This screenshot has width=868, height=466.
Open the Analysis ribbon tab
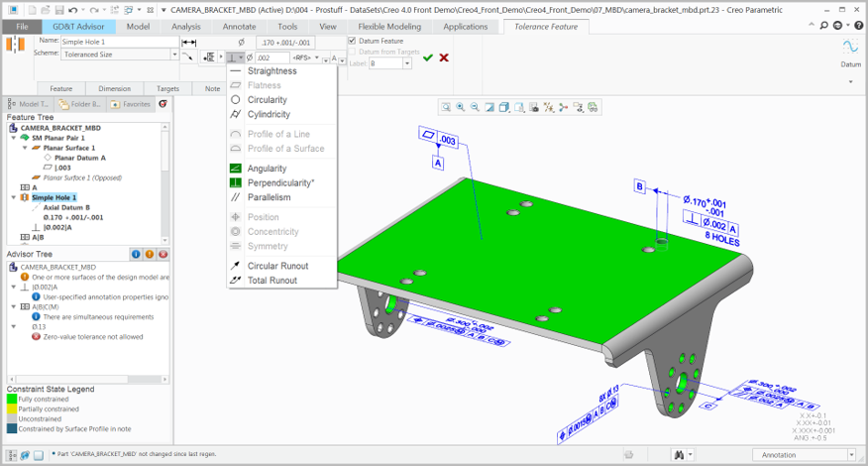click(x=186, y=27)
